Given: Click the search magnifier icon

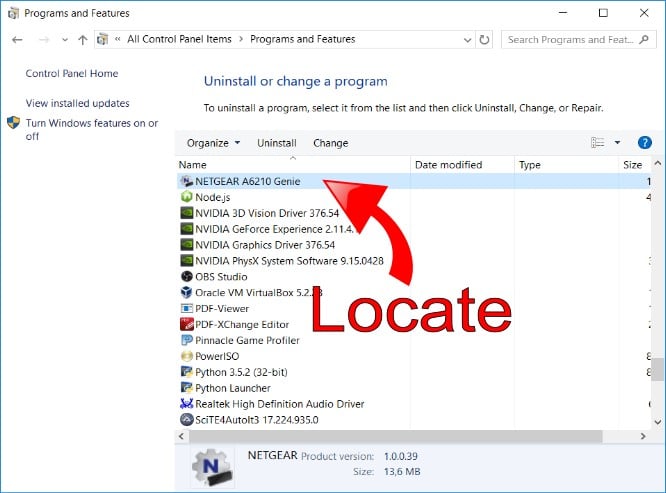Looking at the screenshot, I should 643,39.
